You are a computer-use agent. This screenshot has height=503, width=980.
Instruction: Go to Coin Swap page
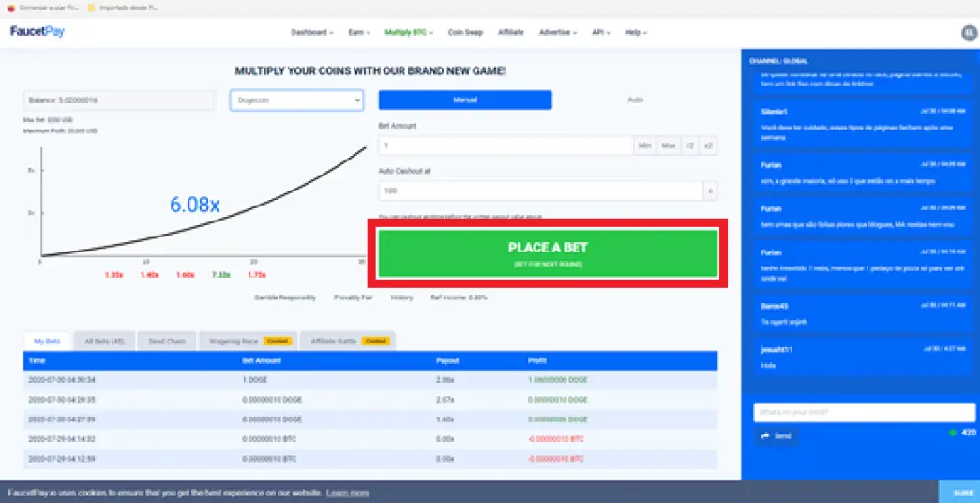pyautogui.click(x=466, y=33)
